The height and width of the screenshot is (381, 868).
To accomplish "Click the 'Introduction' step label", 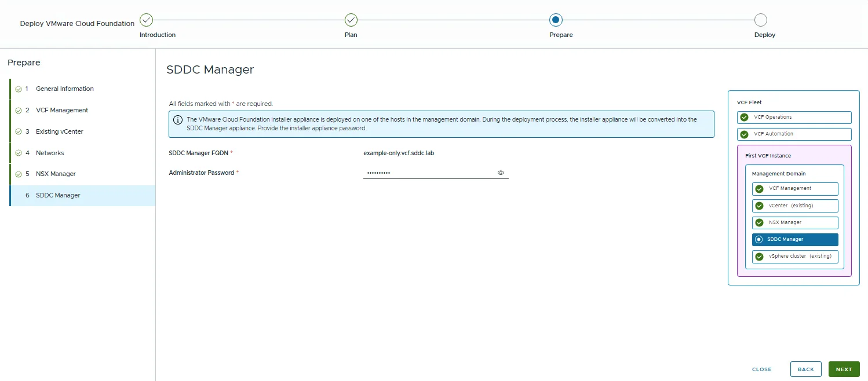I will coord(158,35).
